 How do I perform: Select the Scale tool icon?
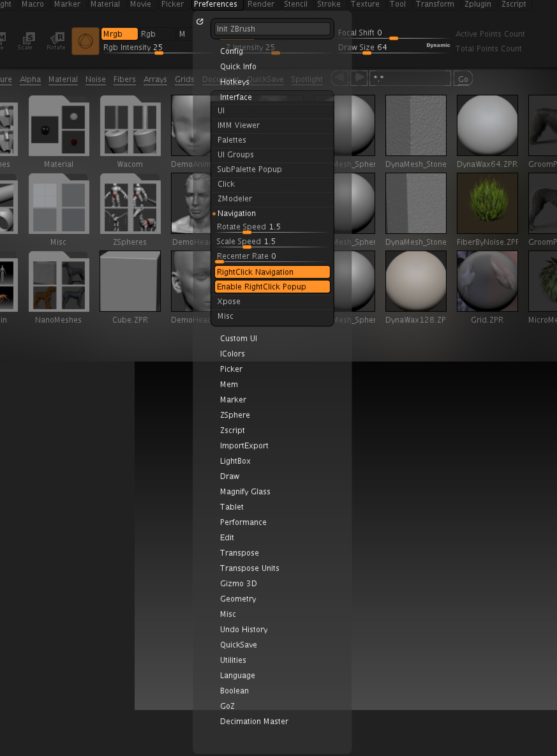[25, 41]
